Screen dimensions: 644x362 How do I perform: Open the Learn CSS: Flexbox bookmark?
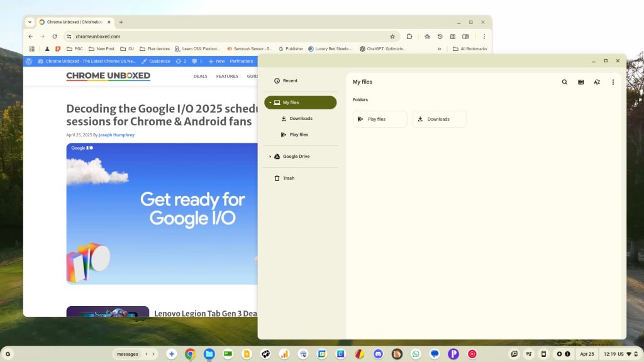(x=197, y=49)
